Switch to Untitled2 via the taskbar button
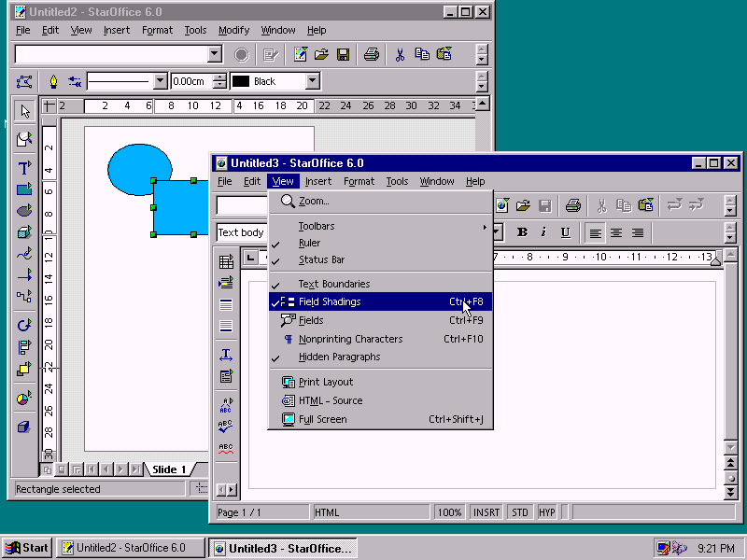 pyautogui.click(x=131, y=548)
